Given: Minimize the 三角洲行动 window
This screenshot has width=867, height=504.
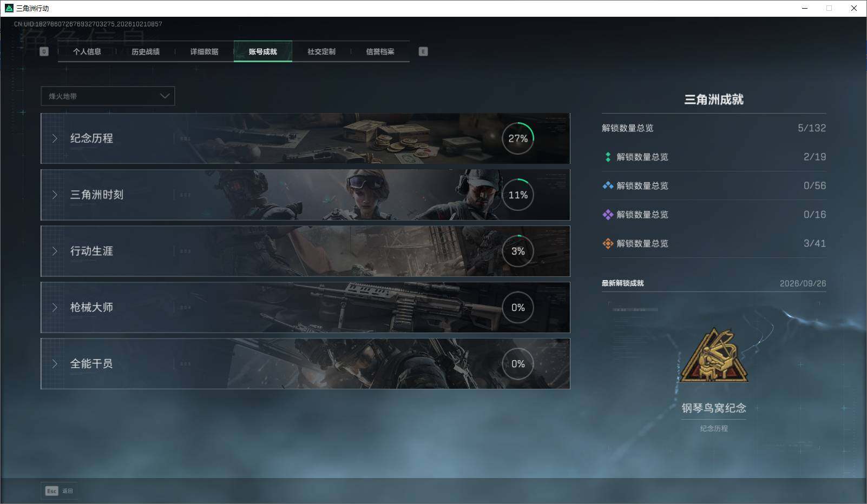Looking at the screenshot, I should [x=805, y=8].
